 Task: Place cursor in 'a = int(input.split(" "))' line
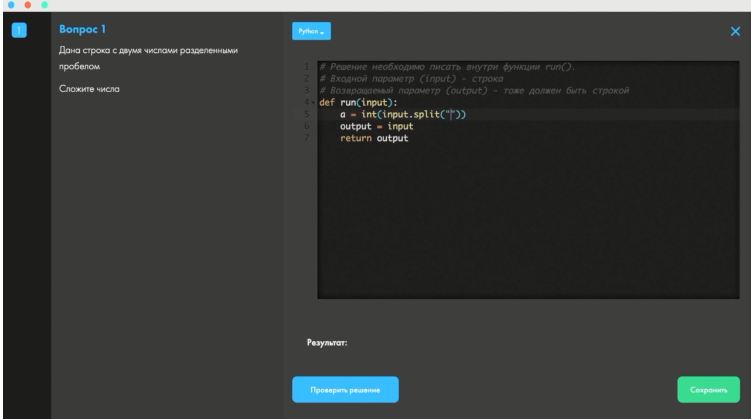(403, 114)
